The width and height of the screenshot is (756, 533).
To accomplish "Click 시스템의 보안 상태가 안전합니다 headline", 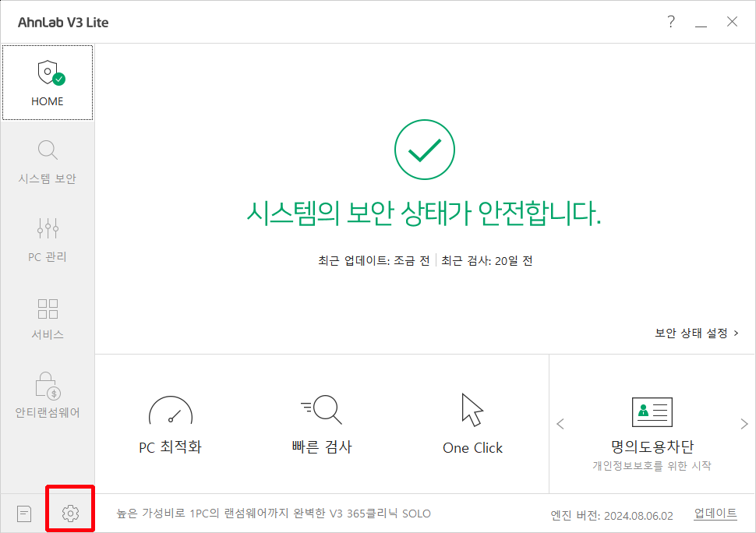I will (424, 213).
